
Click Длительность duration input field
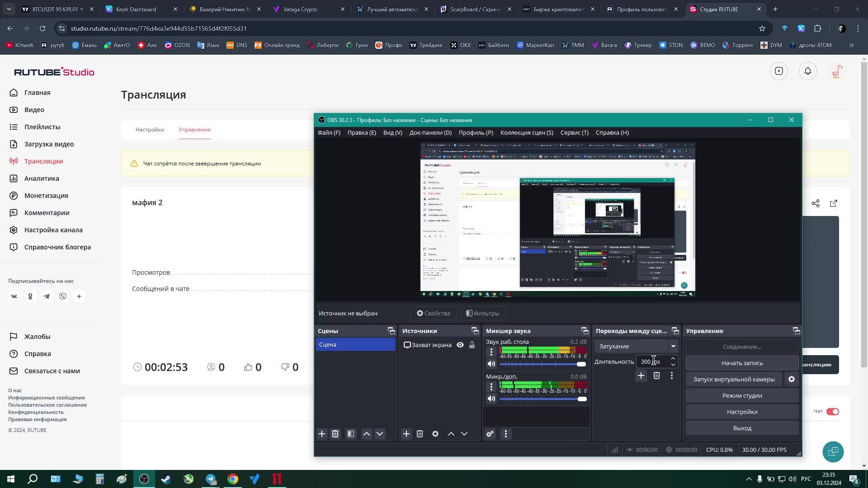click(652, 361)
